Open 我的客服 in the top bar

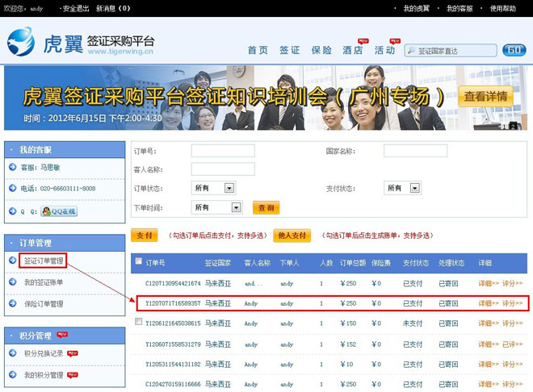click(x=460, y=9)
